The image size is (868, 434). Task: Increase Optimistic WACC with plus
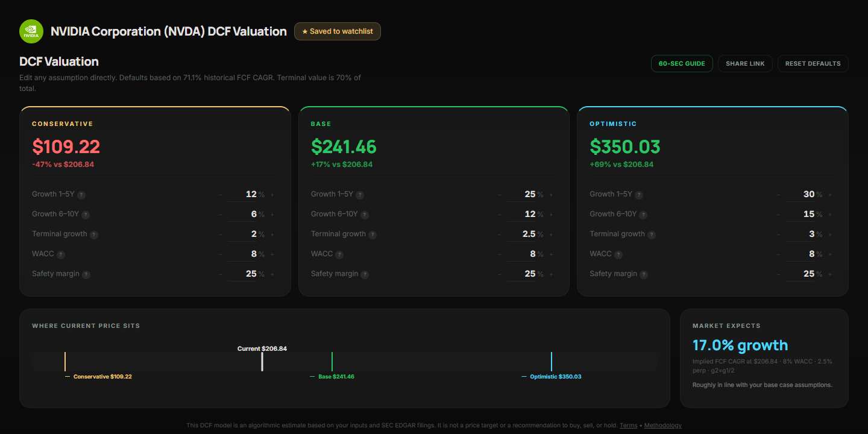pos(829,254)
